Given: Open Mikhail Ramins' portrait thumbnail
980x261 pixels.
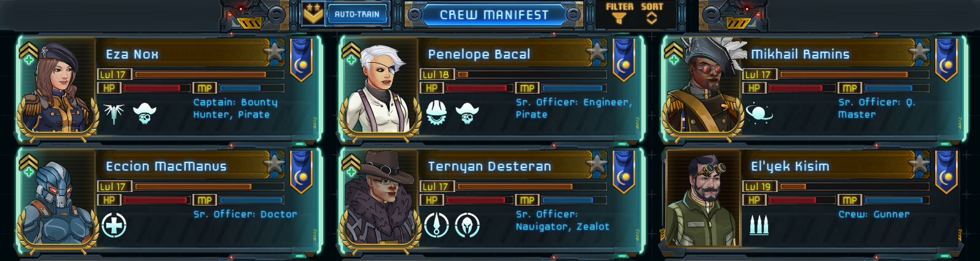Looking at the screenshot, I should 702,86.
